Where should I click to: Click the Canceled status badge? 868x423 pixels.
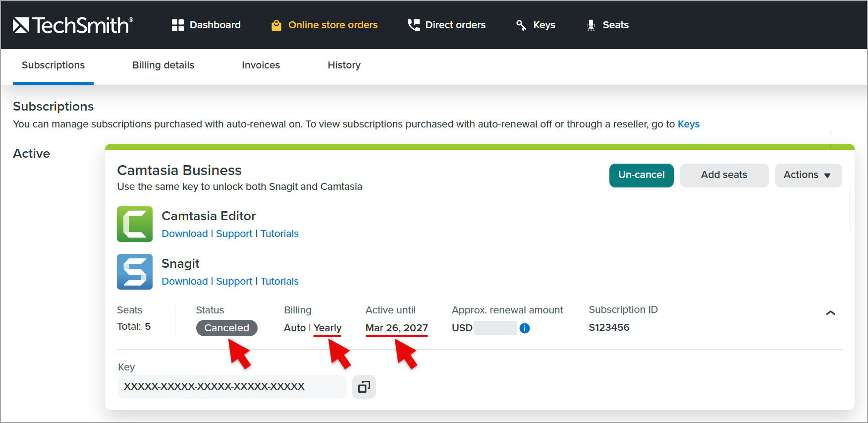[x=227, y=328]
